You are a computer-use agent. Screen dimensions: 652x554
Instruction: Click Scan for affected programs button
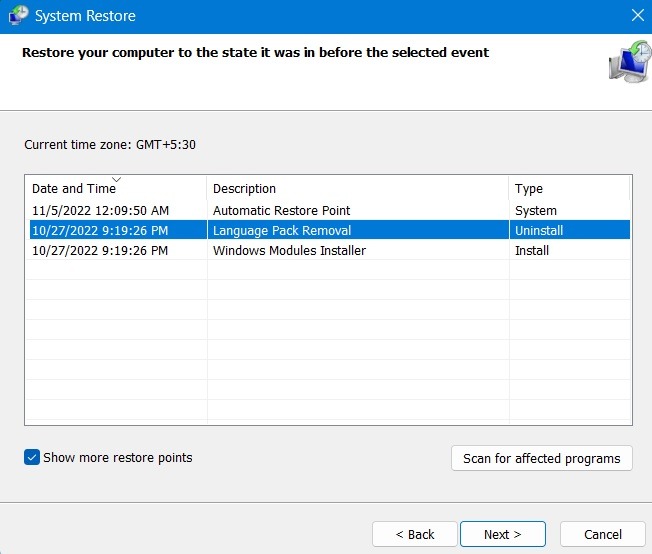click(x=541, y=458)
